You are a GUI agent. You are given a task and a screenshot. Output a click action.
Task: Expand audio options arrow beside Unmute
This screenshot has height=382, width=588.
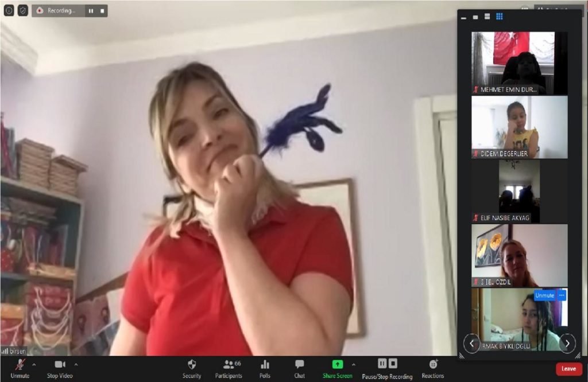tap(34, 364)
